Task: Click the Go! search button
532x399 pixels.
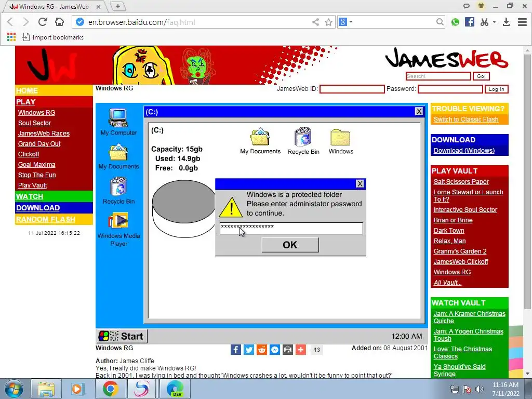Action: 481,76
